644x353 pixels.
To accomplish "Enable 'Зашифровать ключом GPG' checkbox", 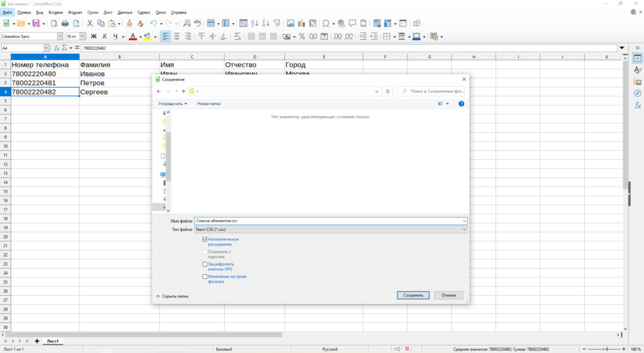I will pos(205,264).
